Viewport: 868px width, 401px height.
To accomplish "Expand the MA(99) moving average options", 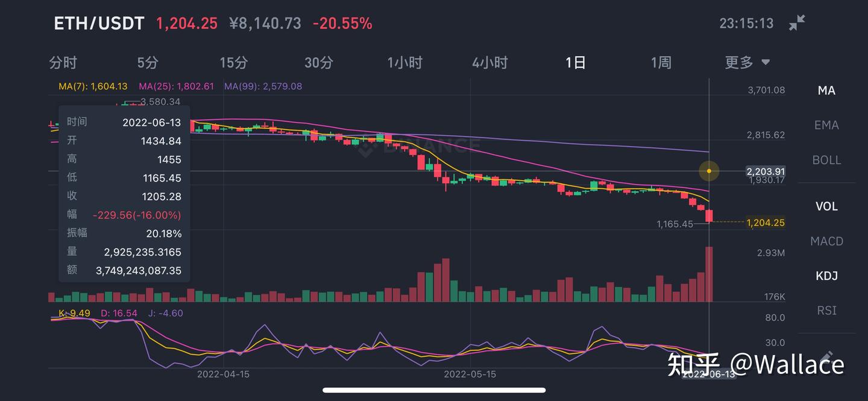I will pyautogui.click(x=264, y=86).
